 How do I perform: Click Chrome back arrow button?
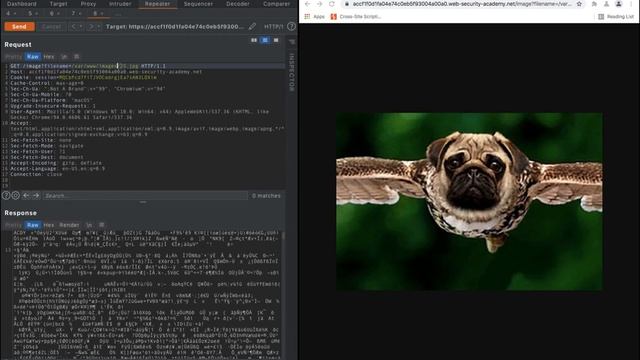pos(307,4)
